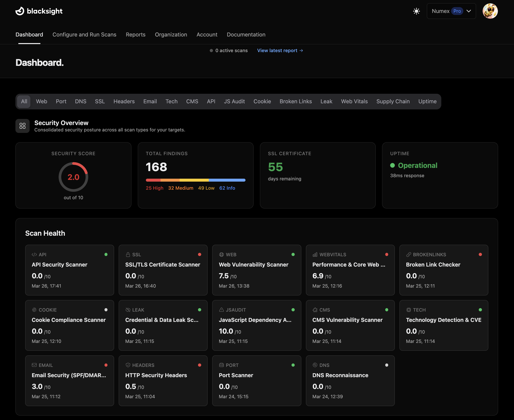The image size is (514, 420).
Task: Click the View latest report link
Action: click(x=280, y=50)
